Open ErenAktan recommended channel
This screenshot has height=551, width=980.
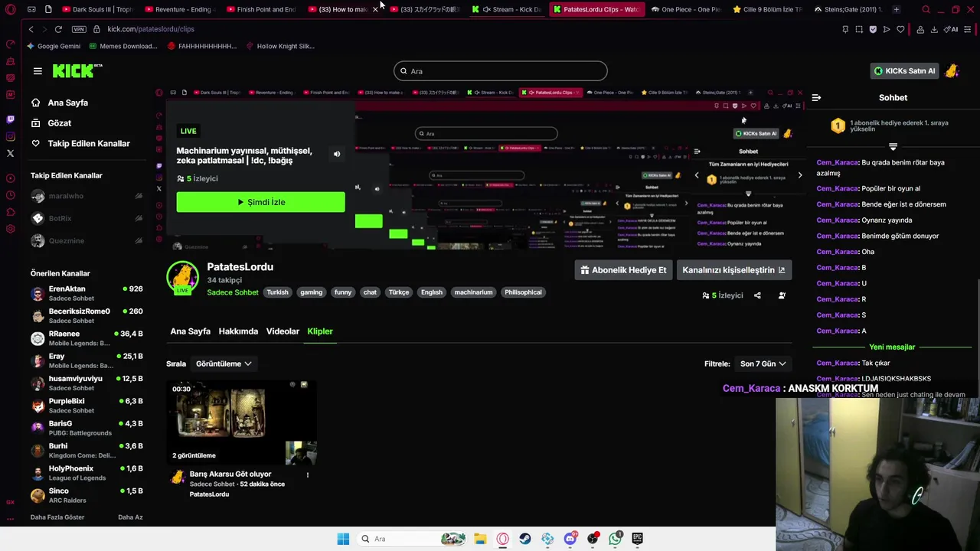coord(87,294)
